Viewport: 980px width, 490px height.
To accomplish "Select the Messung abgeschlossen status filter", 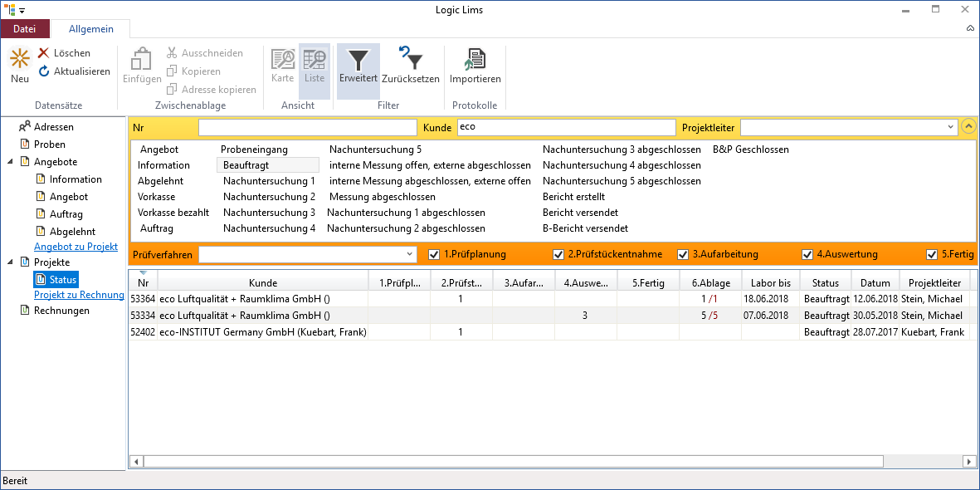I will click(383, 197).
